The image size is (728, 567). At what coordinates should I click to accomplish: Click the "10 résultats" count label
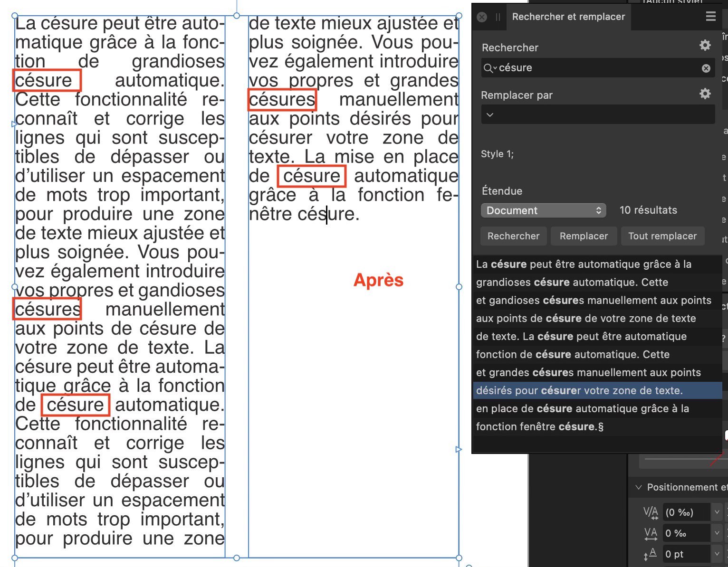click(x=648, y=210)
